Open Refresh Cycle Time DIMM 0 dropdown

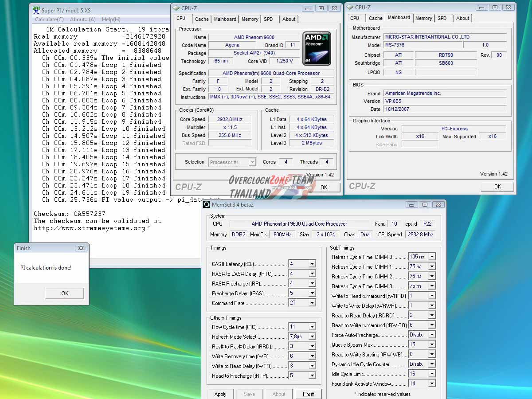[432, 257]
